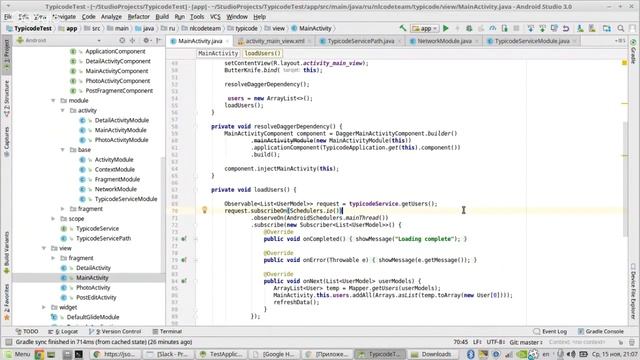Expand the widget folder in the tree
Image resolution: width=640 pixels, height=360 pixels.
point(44,307)
